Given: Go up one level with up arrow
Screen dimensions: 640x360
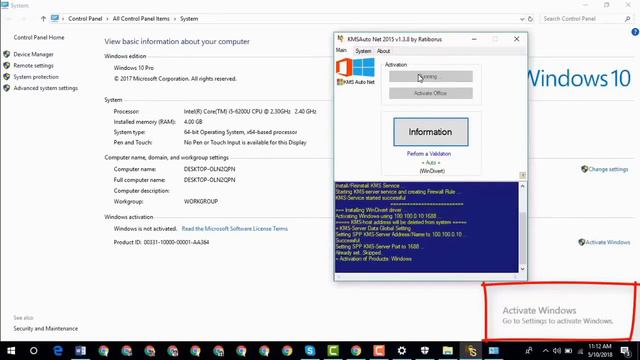Looking at the screenshot, I should [43, 19].
